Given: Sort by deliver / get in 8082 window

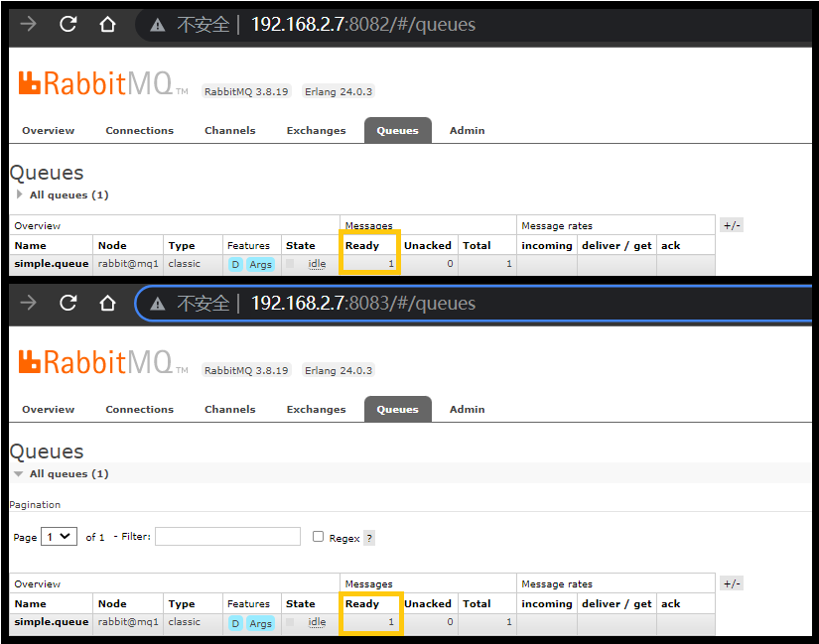Looking at the screenshot, I should pos(616,245).
